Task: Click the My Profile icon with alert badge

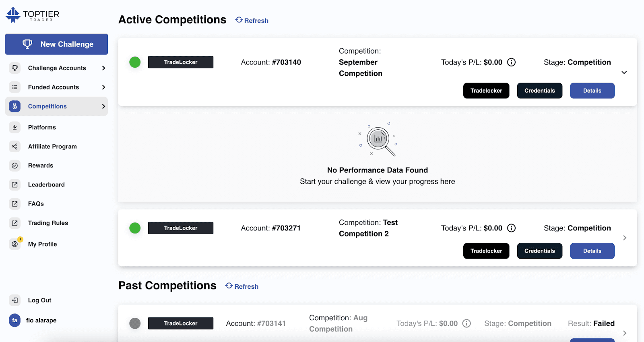Action: 15,244
